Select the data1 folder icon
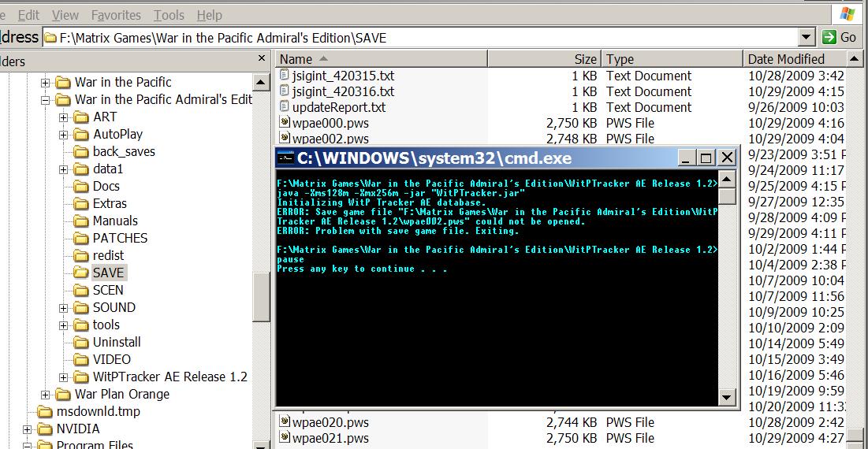Screen dimensions: 868x449 81,169
